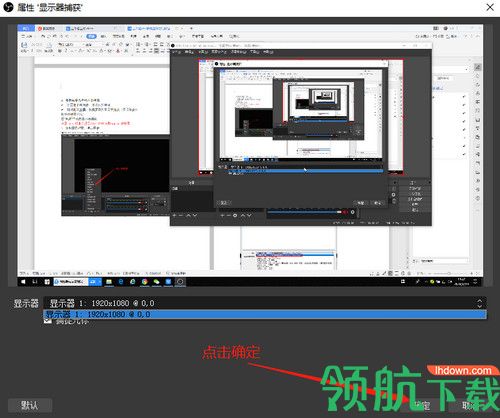The height and width of the screenshot is (418, 500).
Task: Close the 属性 properties dialog
Action: point(490,7)
